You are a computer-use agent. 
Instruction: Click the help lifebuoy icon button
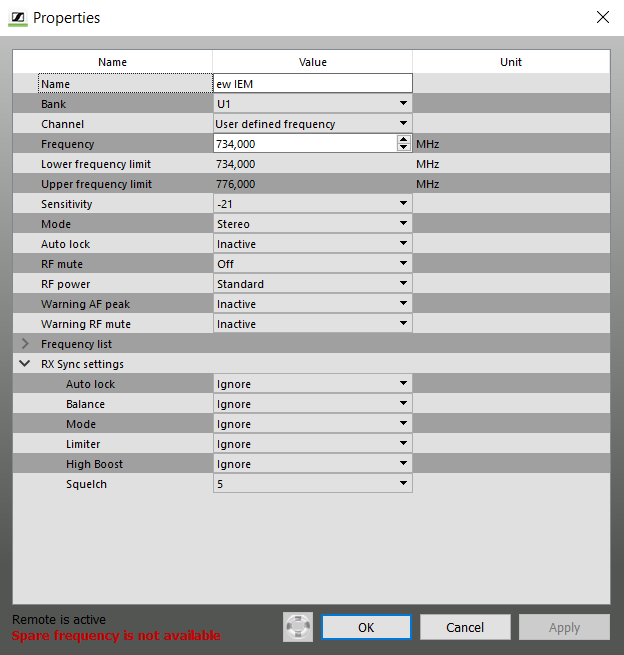(x=298, y=627)
